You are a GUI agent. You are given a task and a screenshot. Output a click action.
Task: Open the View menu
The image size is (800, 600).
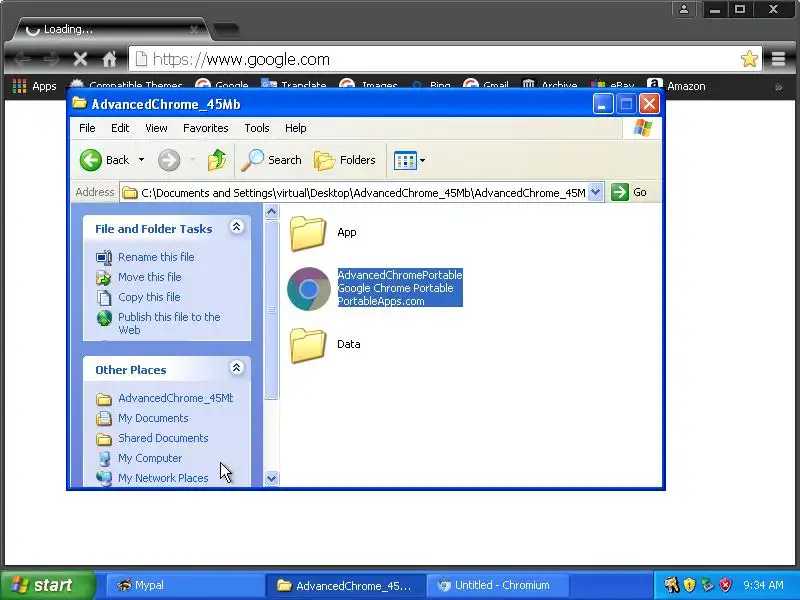point(156,128)
